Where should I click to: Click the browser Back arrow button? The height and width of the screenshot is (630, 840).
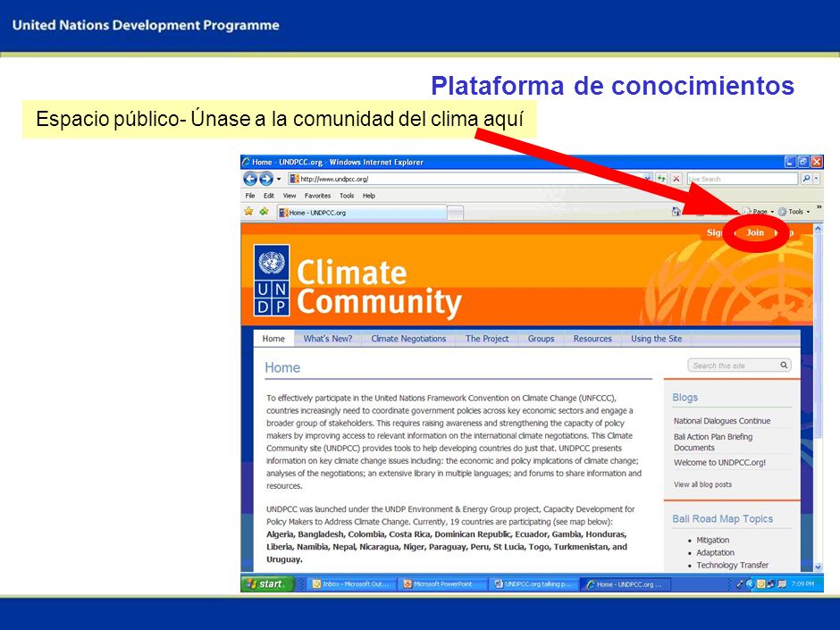250,179
